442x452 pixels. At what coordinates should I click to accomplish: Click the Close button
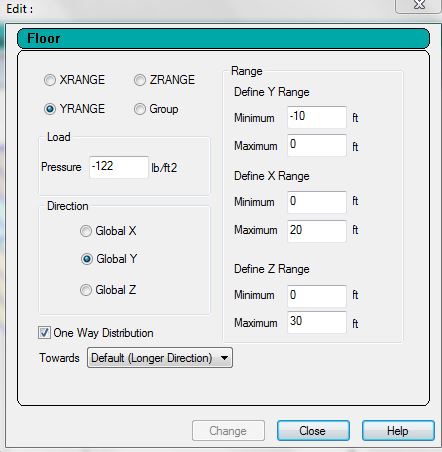(313, 431)
